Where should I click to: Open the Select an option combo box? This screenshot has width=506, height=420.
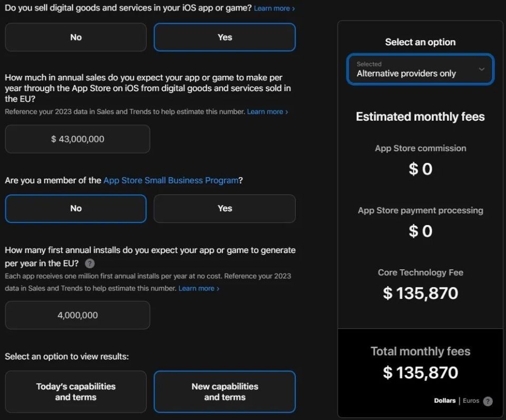coord(420,70)
